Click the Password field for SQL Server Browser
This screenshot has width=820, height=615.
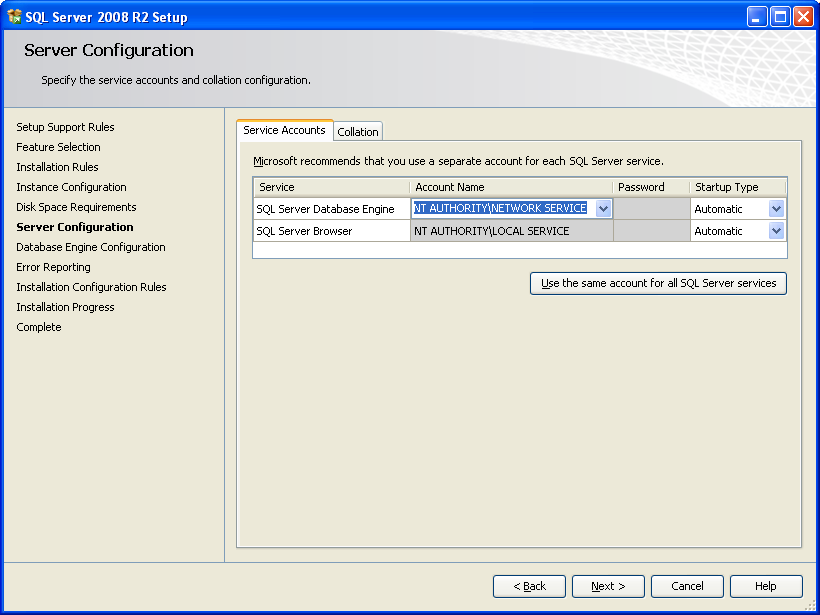pyautogui.click(x=651, y=230)
